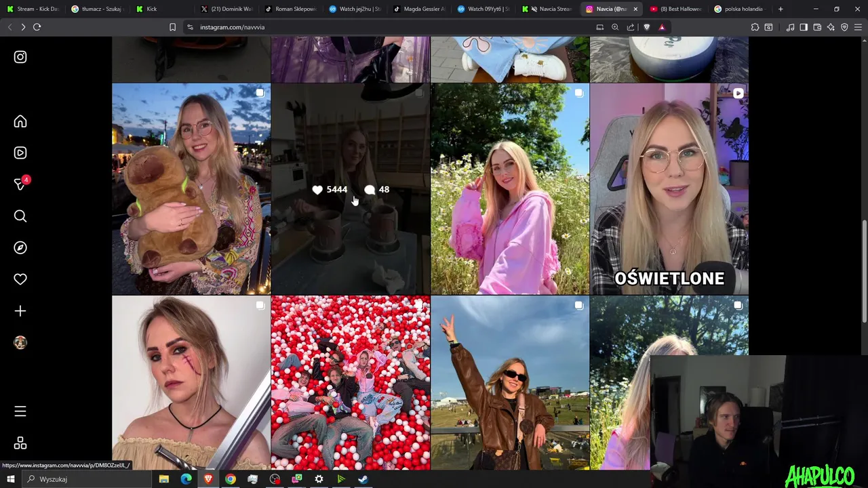Click the Wyszukaj taskbar search box
The width and height of the screenshot is (868, 488).
point(86,479)
